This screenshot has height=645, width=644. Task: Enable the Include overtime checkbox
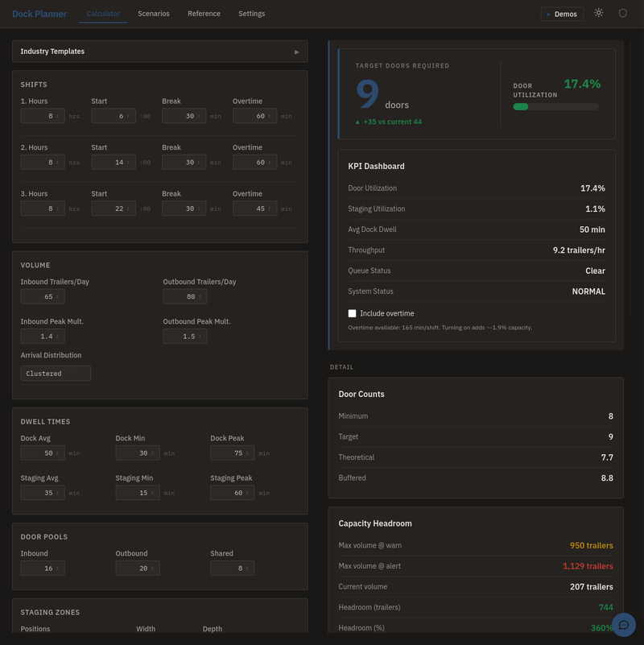[352, 313]
